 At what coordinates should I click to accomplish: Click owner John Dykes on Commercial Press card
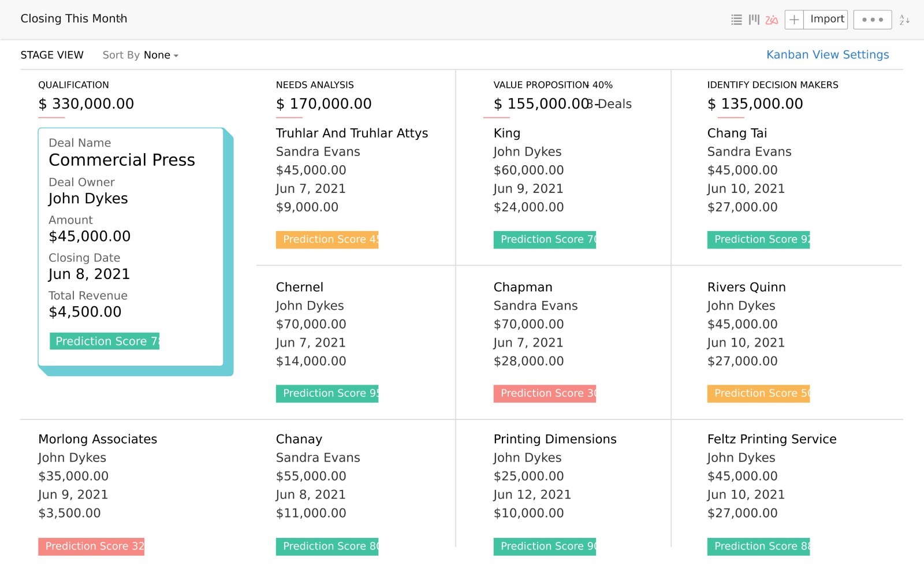[x=88, y=198]
